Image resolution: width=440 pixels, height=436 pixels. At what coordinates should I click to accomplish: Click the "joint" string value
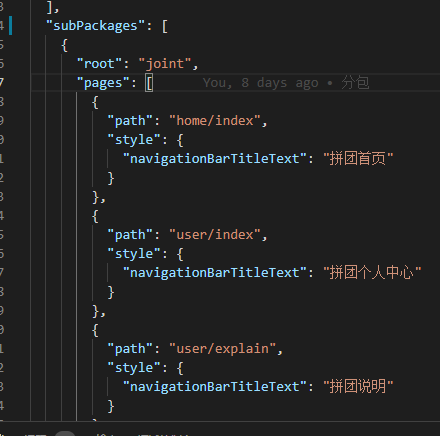pyautogui.click(x=165, y=64)
